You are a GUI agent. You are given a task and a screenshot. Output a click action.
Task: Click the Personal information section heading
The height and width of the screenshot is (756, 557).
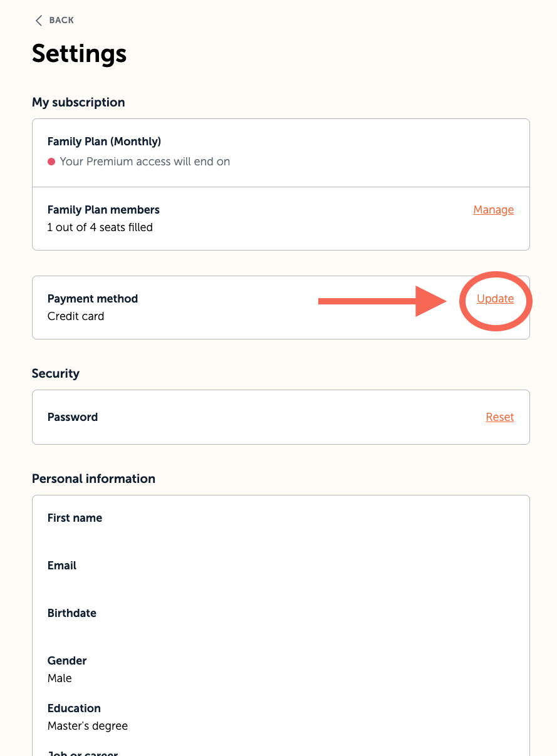point(93,479)
